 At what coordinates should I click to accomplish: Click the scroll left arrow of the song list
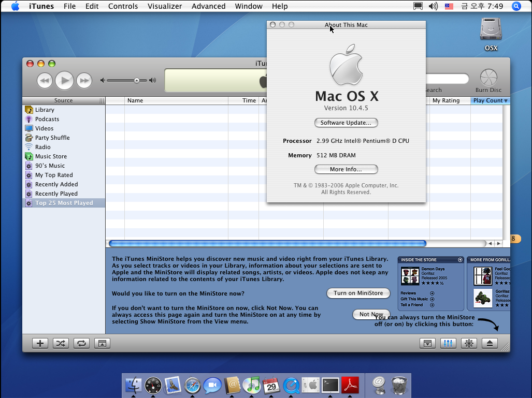coord(490,243)
